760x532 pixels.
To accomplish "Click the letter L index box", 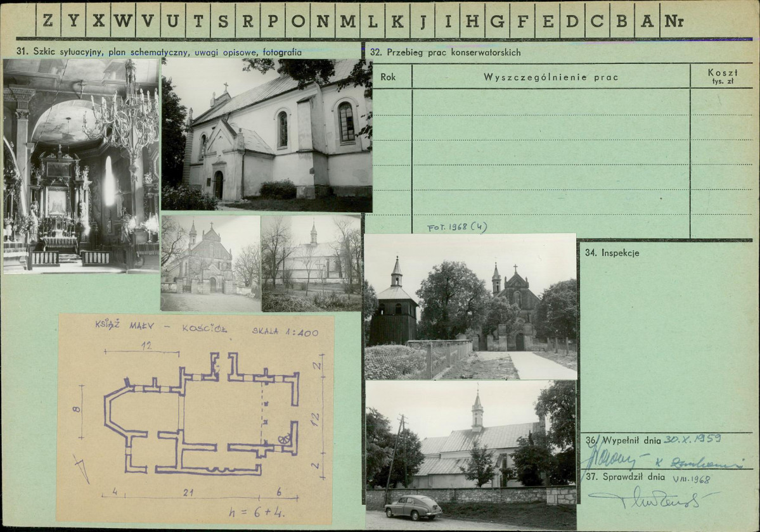I will (x=373, y=20).
